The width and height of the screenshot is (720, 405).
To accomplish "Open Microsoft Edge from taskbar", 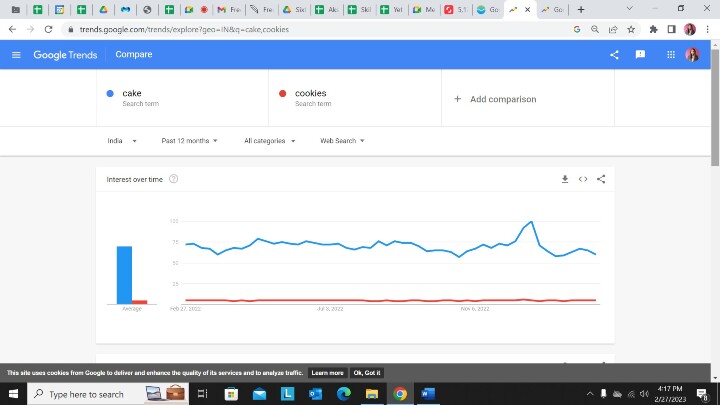I will [343, 394].
